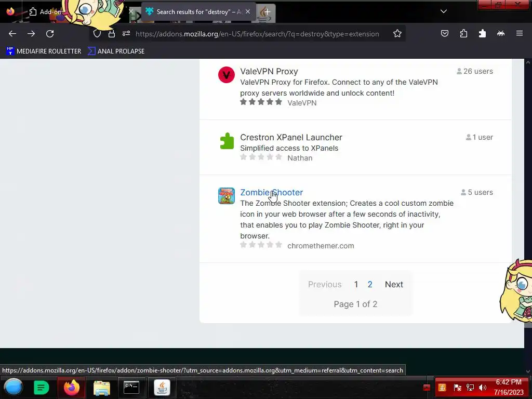Open the tracking protection shield icon
Viewport: 532px width, 399px height.
[x=97, y=34]
